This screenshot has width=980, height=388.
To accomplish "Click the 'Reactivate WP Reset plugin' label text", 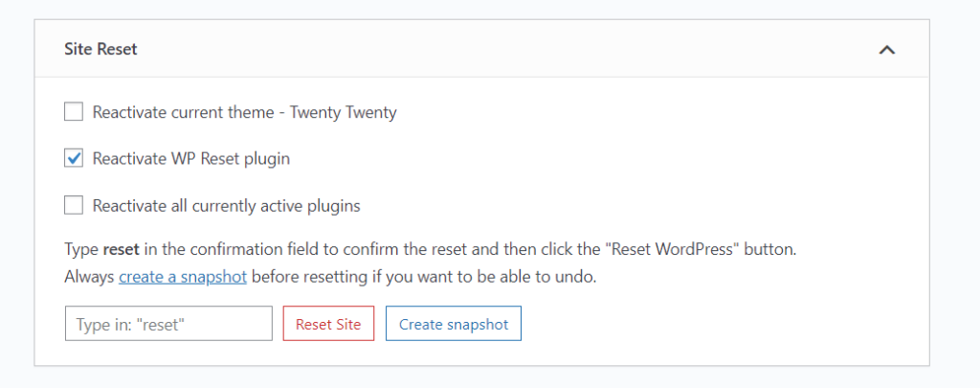I will (x=191, y=159).
